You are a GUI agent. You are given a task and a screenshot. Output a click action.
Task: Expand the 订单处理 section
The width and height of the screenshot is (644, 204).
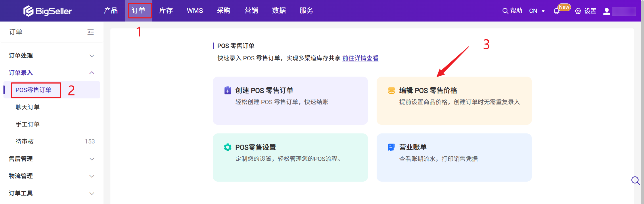pyautogui.click(x=92, y=56)
